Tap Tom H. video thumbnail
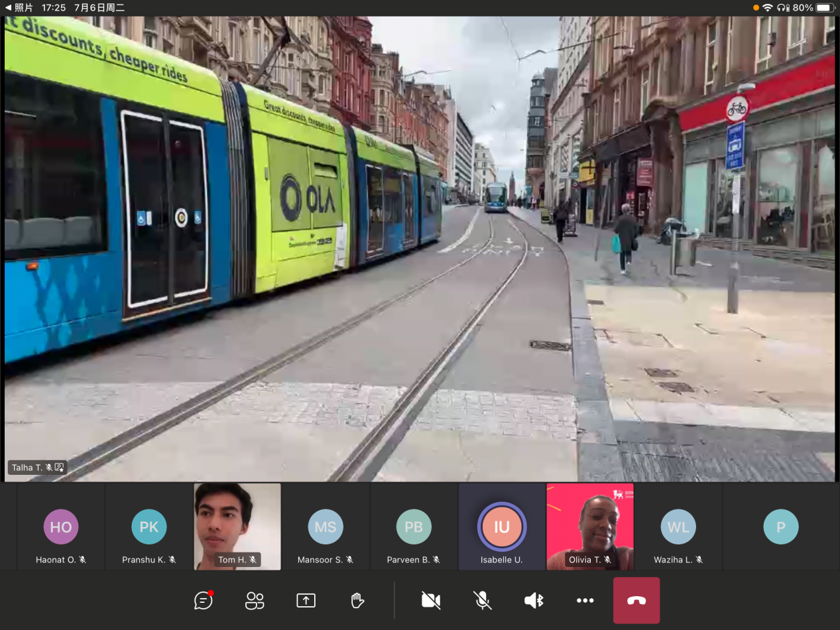The height and width of the screenshot is (630, 840). point(237,527)
